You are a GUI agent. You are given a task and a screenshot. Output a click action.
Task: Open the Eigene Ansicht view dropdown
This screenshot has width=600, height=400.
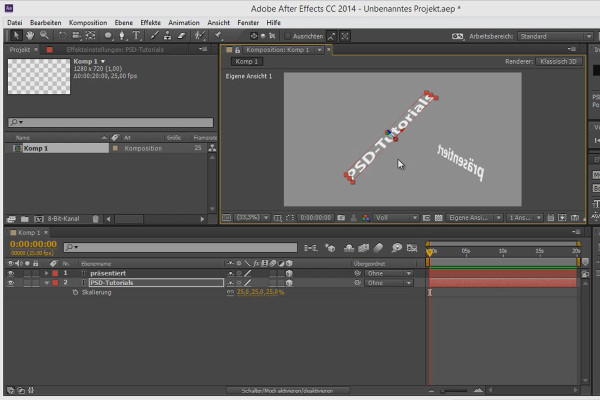474,218
